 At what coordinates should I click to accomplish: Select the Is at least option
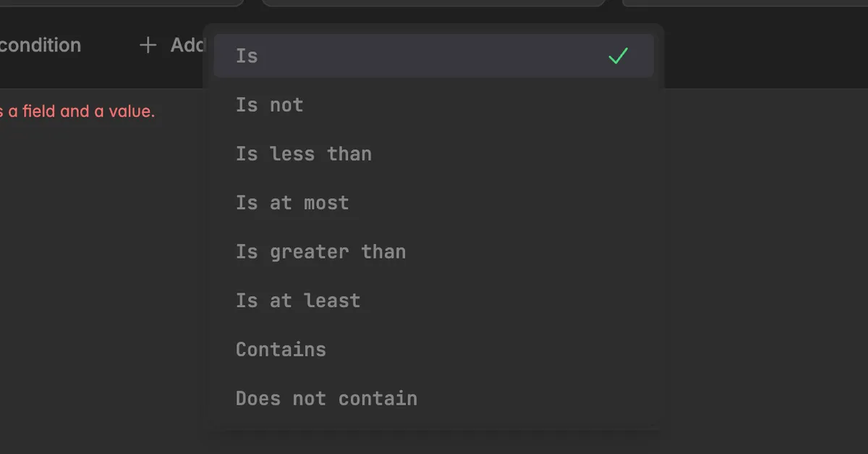tap(433, 300)
